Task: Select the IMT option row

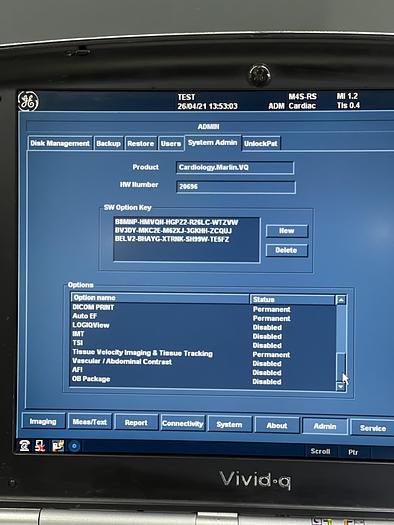Action: [x=203, y=334]
